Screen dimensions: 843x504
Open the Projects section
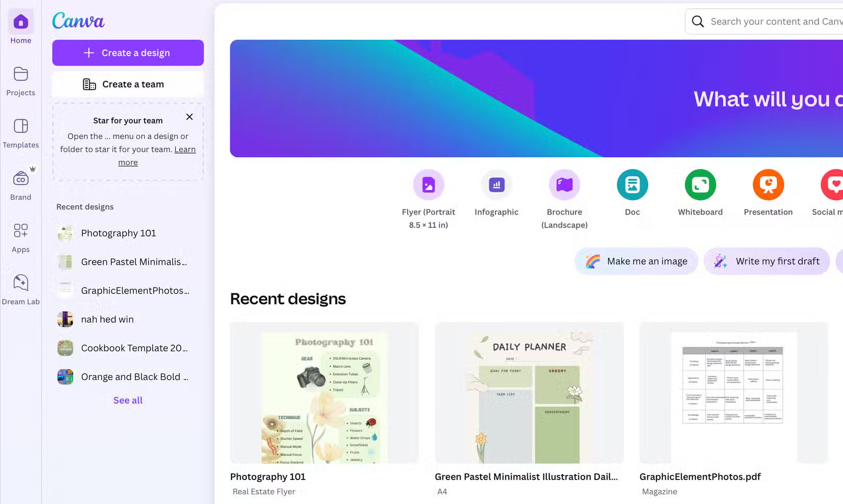20,80
